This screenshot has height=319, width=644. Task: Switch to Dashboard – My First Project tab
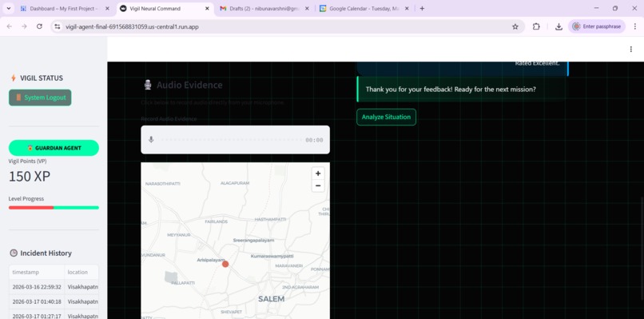[65, 8]
